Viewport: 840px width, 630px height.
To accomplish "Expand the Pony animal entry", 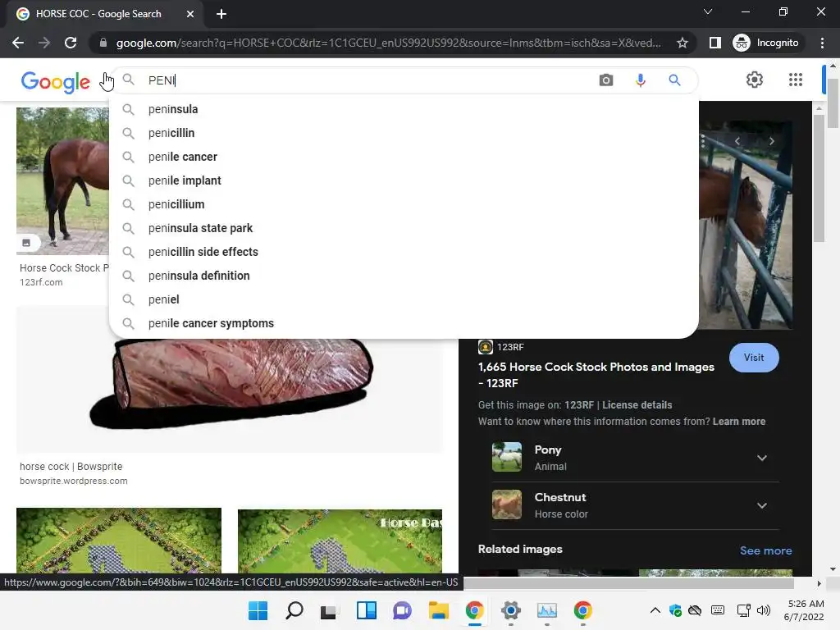I will [x=762, y=458].
